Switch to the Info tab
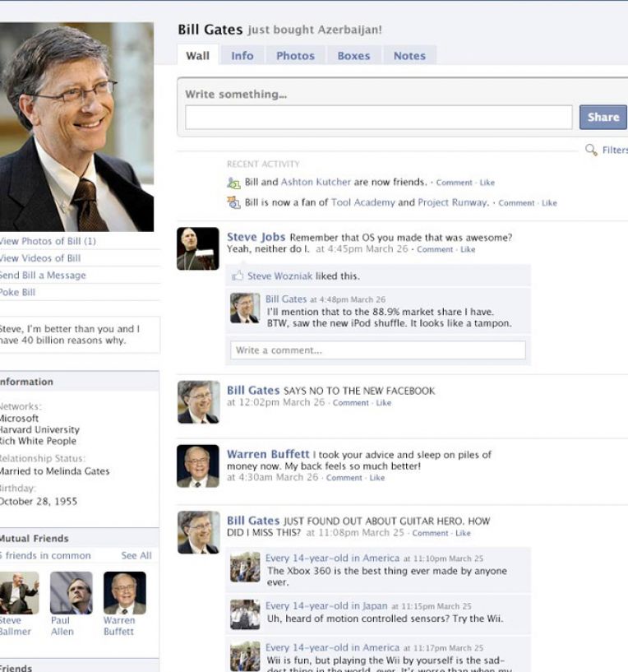Viewport: 628px width, 672px height. pyautogui.click(x=242, y=56)
